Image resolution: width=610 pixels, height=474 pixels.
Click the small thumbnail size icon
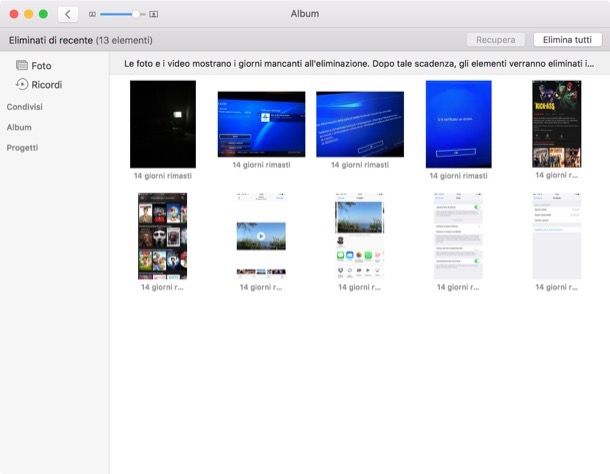coord(92,14)
